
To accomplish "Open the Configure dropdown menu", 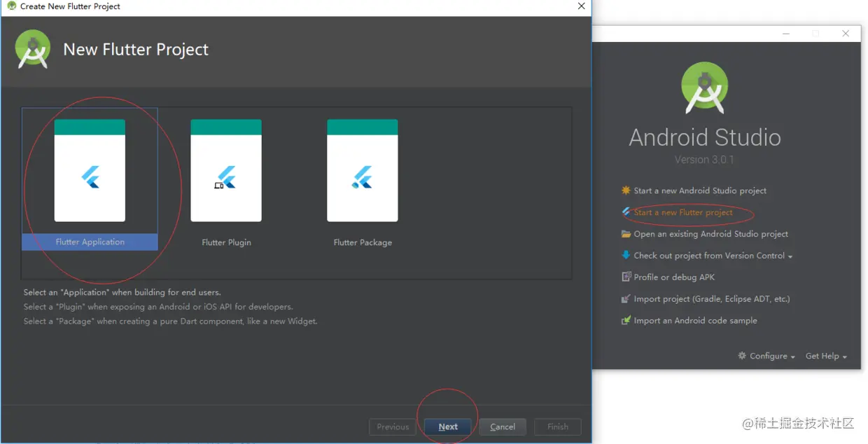I will pos(773,356).
